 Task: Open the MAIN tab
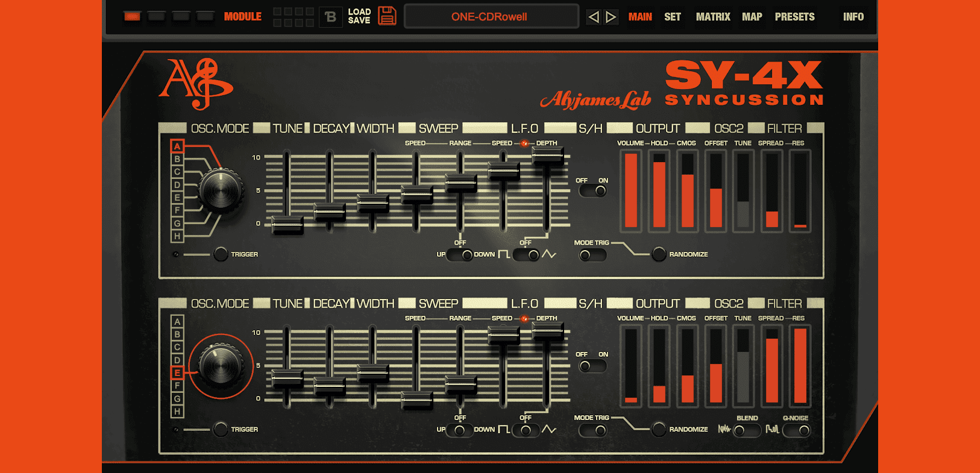[640, 17]
